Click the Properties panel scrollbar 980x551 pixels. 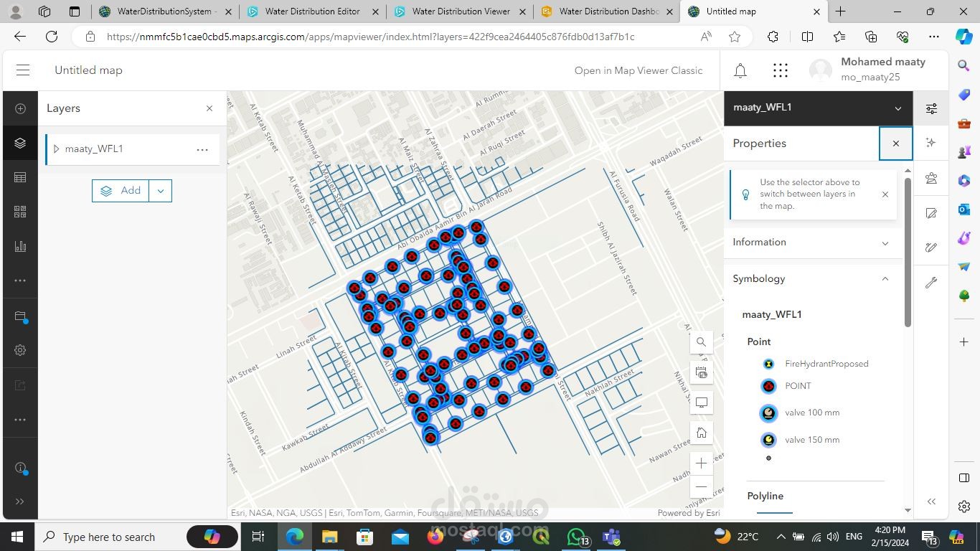(908, 251)
